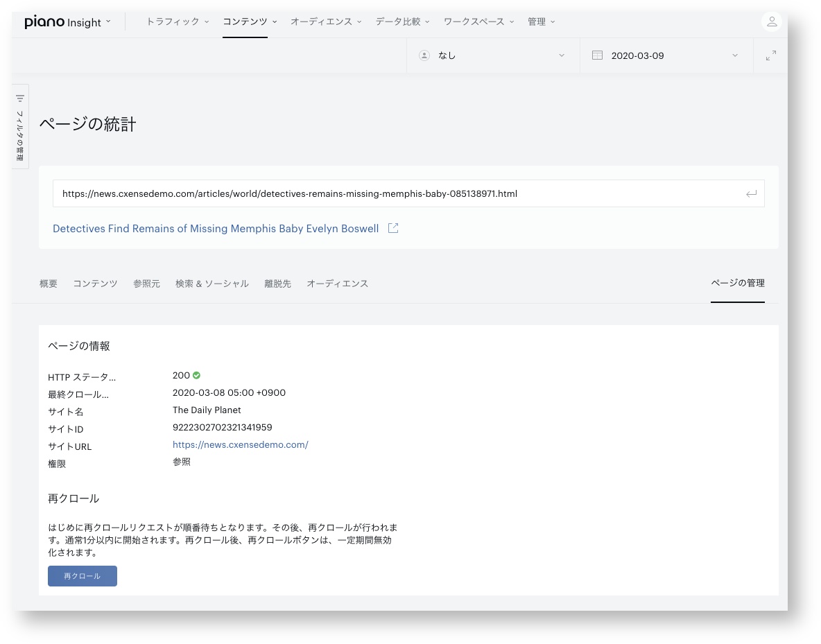Click the 権限 value 参照
The height and width of the screenshot is (644, 821).
click(x=182, y=462)
